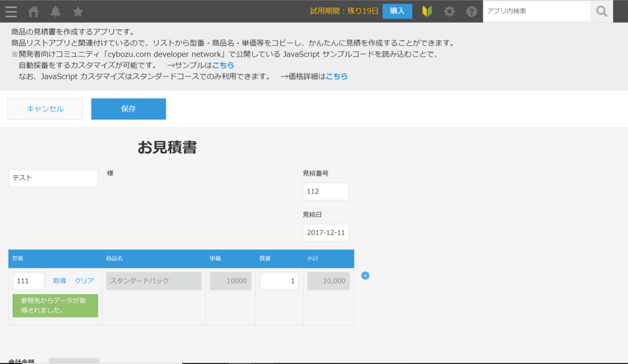Click the 試用期間：残り19日 trial notice
The width and height of the screenshot is (628, 364).
(x=344, y=11)
